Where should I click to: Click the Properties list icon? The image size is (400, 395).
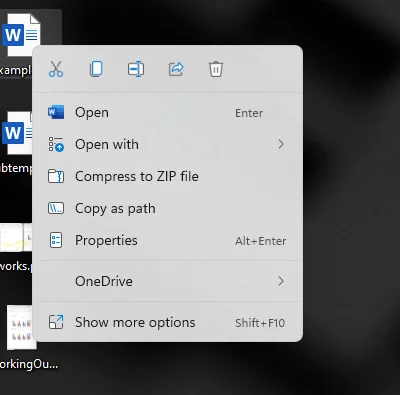tap(56, 240)
